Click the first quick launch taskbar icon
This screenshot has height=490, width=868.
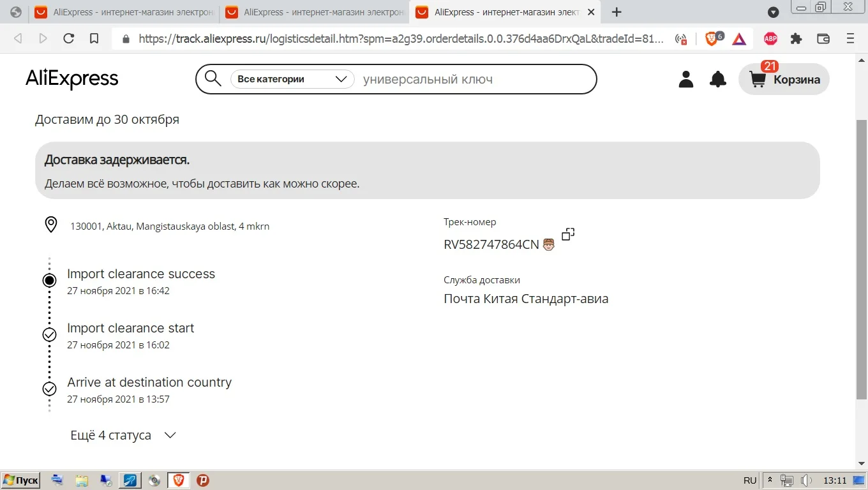[x=57, y=480]
